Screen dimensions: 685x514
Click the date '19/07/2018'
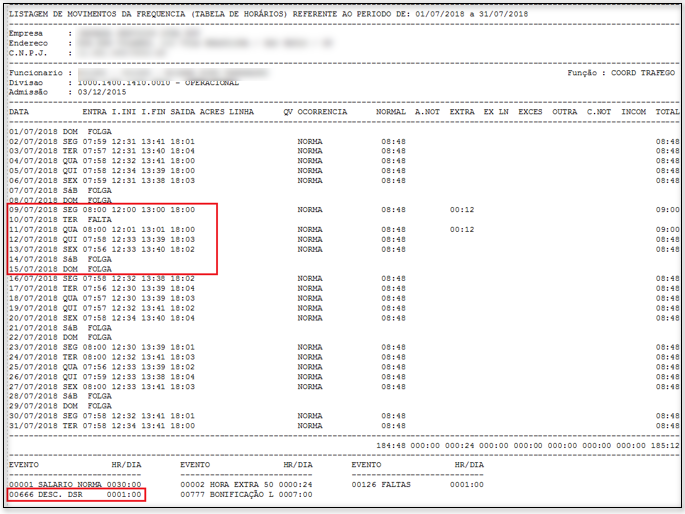[x=33, y=308]
